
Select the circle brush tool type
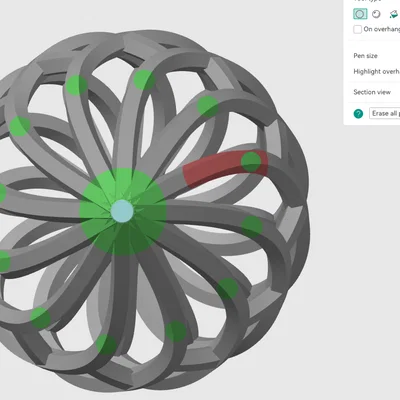pos(360,14)
